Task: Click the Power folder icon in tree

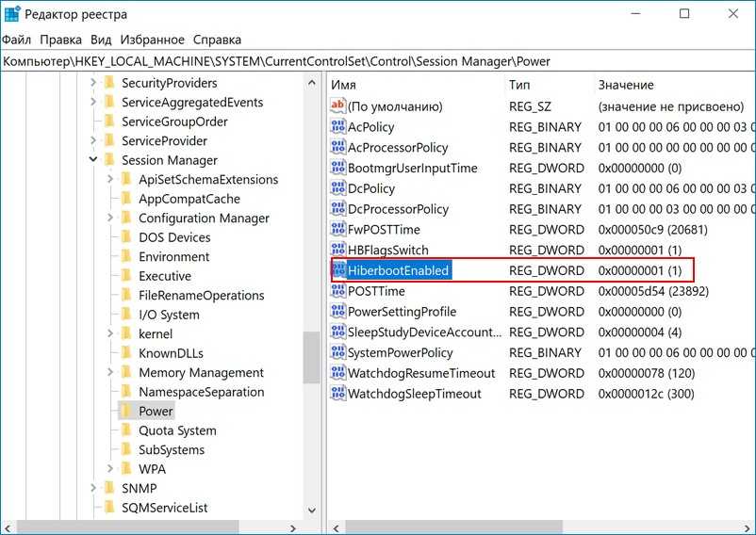Action: 125,411
